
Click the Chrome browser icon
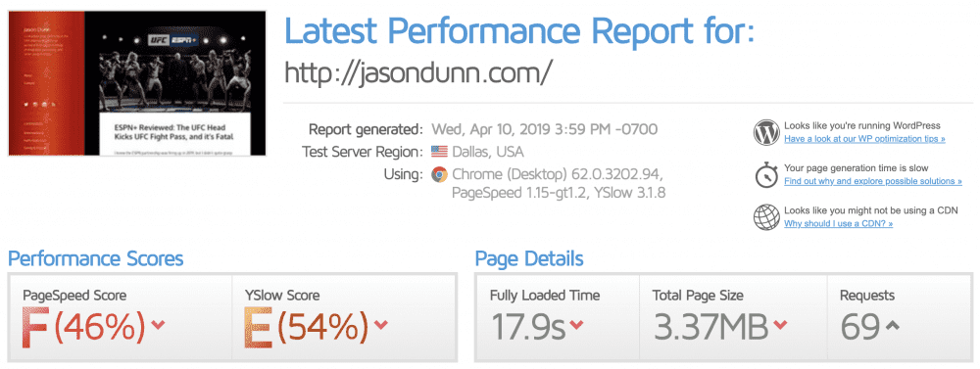[x=439, y=174]
